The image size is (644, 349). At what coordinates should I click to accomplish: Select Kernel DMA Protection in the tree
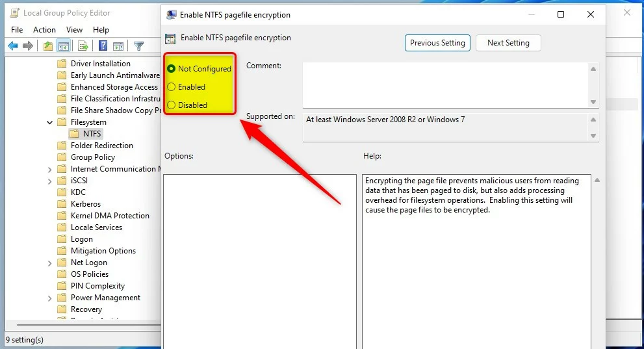(x=110, y=216)
